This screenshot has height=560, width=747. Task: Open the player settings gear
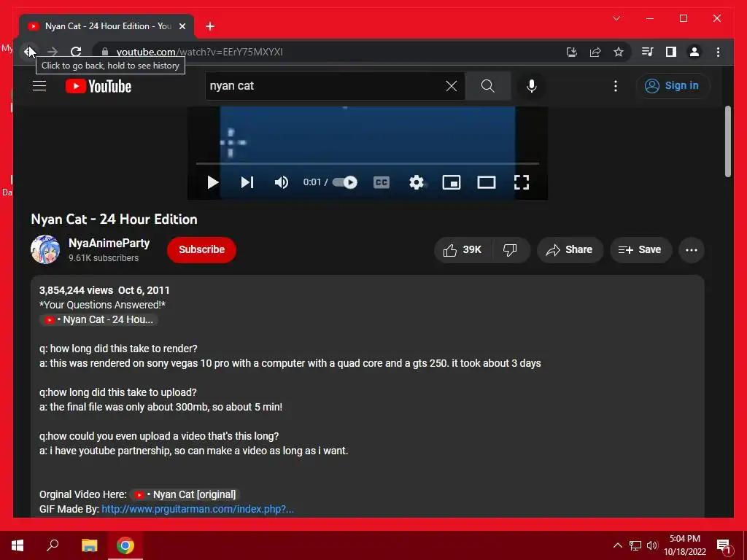pos(417,182)
